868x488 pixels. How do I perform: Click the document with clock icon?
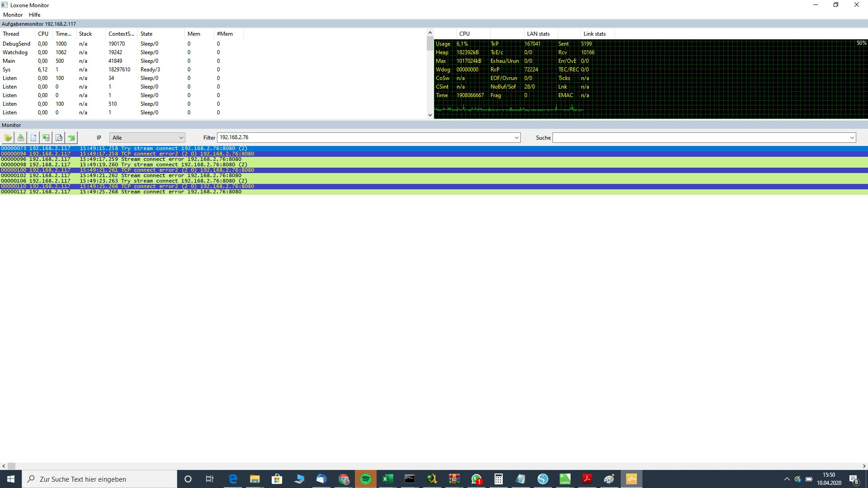pos(59,138)
